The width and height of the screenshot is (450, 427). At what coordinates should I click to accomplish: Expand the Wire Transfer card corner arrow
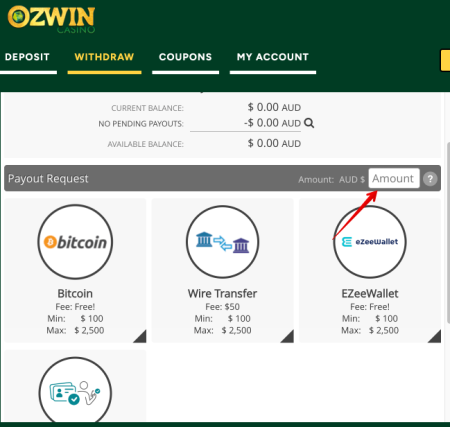tap(288, 337)
